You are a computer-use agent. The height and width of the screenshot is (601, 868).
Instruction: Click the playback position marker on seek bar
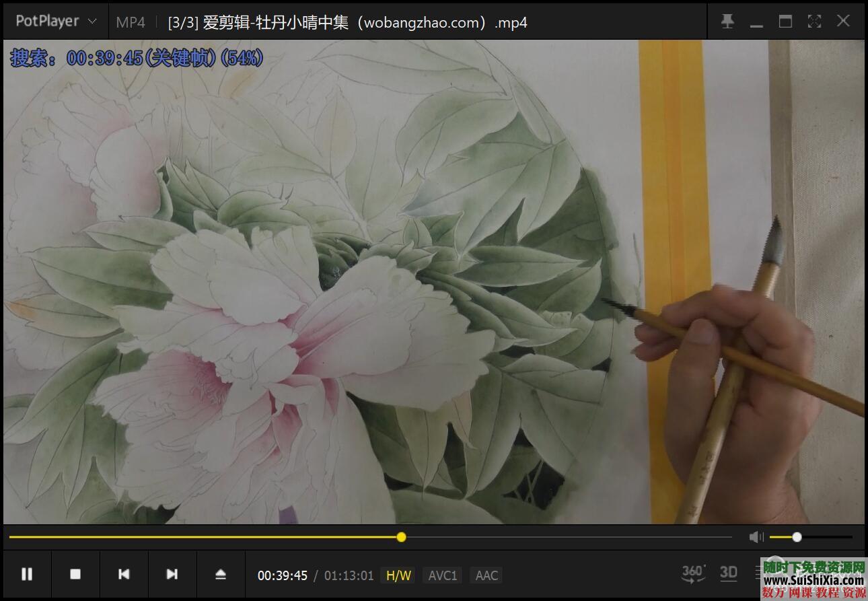(x=401, y=536)
